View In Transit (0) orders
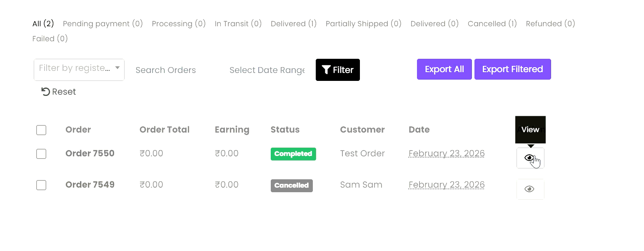The width and height of the screenshot is (644, 251). [x=238, y=24]
